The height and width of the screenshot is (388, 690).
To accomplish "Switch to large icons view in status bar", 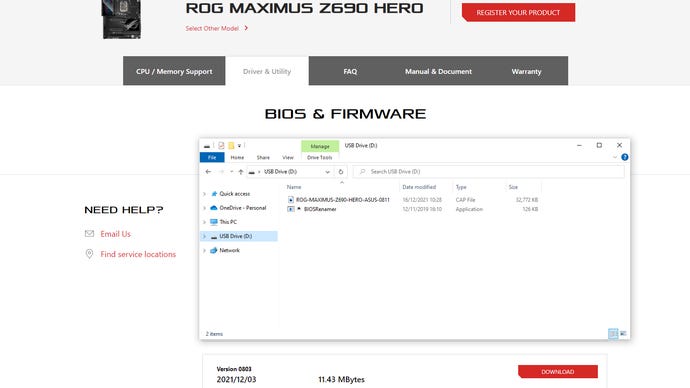I will [x=623, y=333].
